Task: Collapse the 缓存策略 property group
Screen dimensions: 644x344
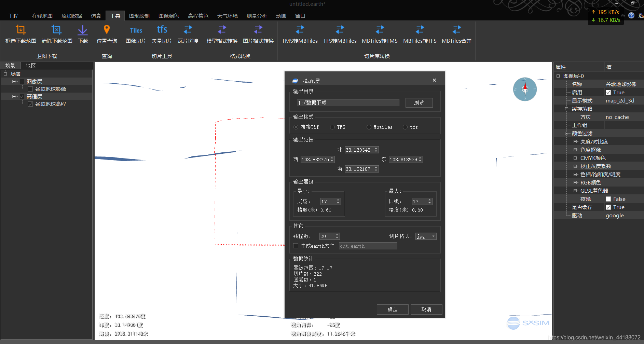Action: click(x=567, y=108)
